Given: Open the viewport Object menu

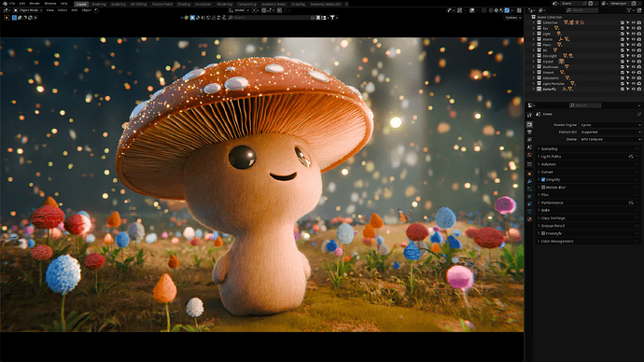Looking at the screenshot, I should click(x=87, y=10).
